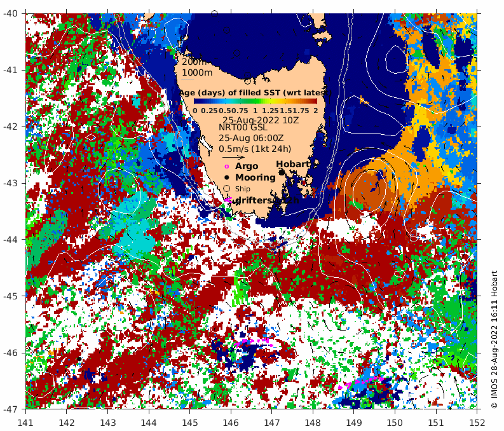
Task: Click the '25-Aug 06:00Z' time text
Action: 251,138
